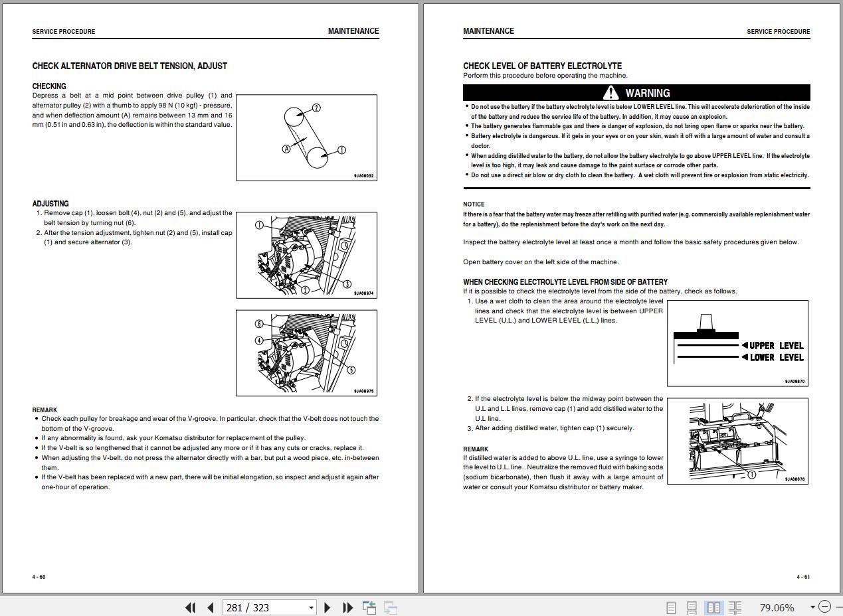
Task: Go to next page
Action: tap(327, 607)
